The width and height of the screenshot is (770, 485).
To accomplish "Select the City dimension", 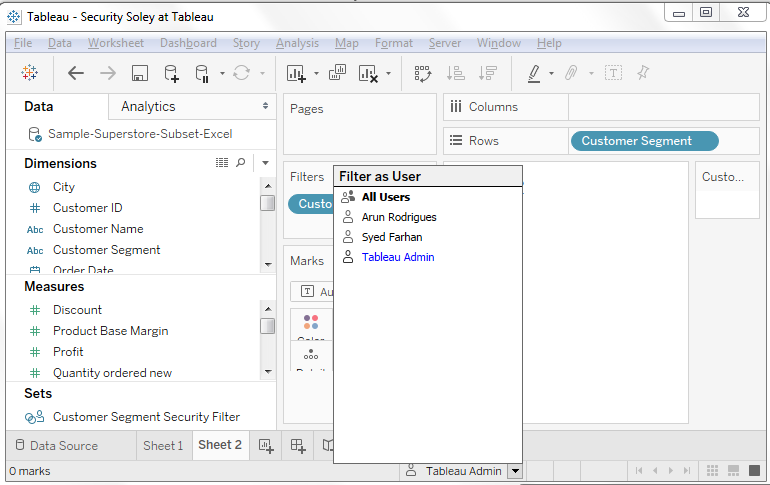I will click(x=64, y=187).
